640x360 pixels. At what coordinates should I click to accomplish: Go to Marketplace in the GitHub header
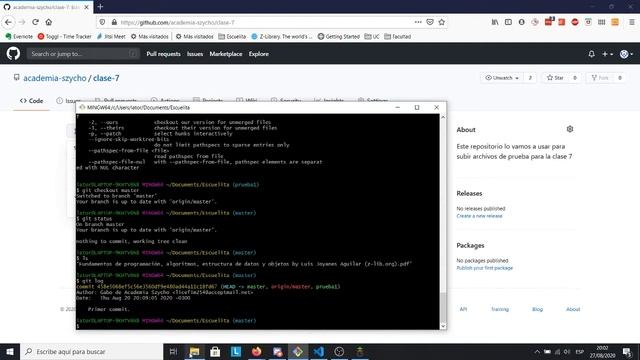[226, 54]
